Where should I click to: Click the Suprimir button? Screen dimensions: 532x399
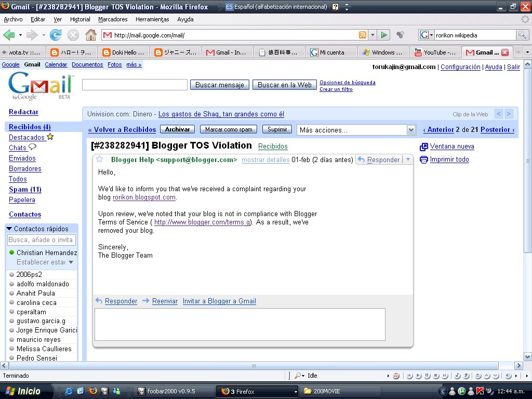click(x=277, y=129)
